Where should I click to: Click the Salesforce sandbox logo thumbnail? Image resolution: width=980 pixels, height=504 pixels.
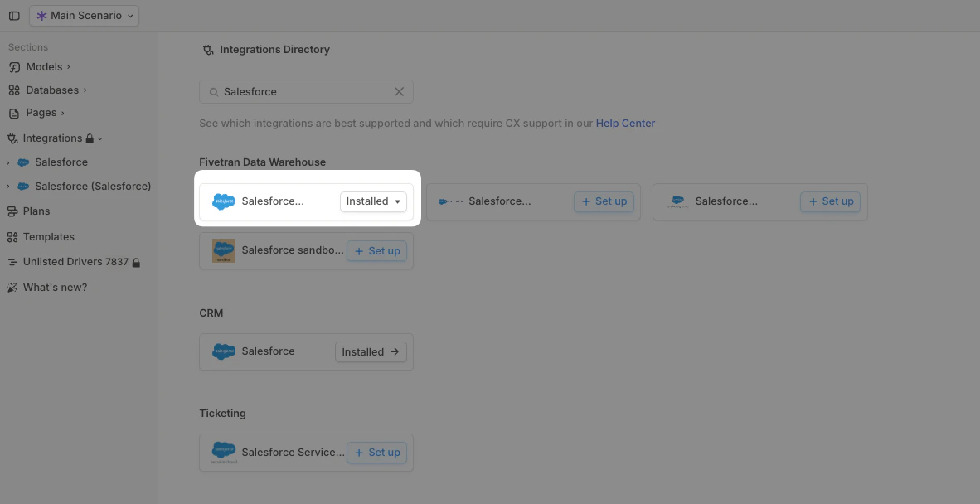224,251
